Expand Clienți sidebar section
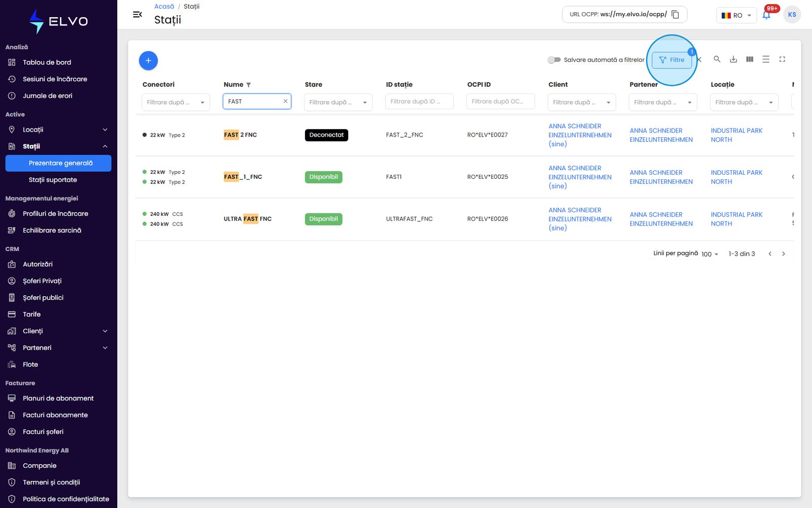The height and width of the screenshot is (508, 812). click(x=58, y=331)
